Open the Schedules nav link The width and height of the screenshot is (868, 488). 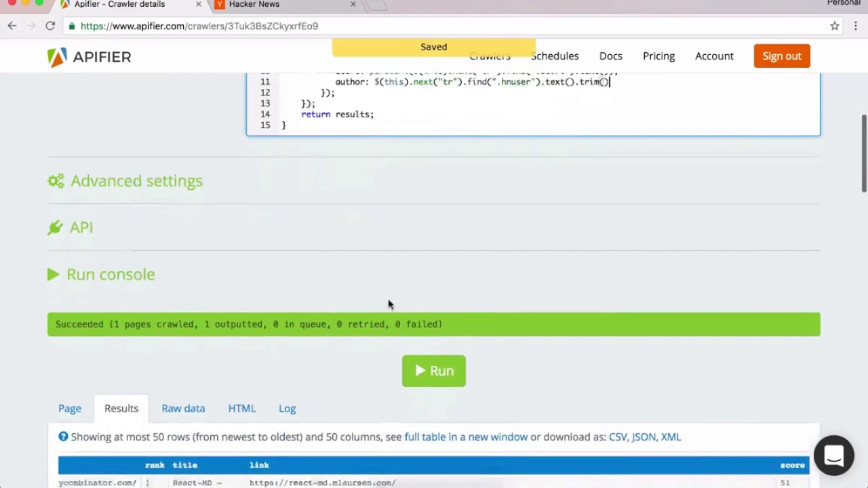pos(555,56)
